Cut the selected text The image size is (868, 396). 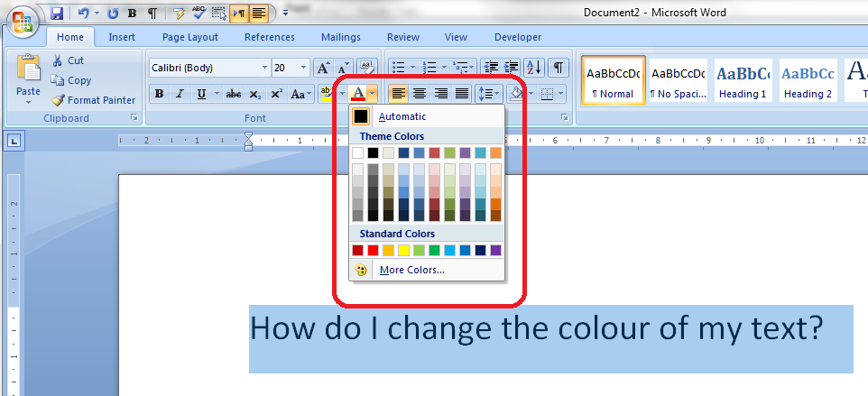pyautogui.click(x=68, y=60)
